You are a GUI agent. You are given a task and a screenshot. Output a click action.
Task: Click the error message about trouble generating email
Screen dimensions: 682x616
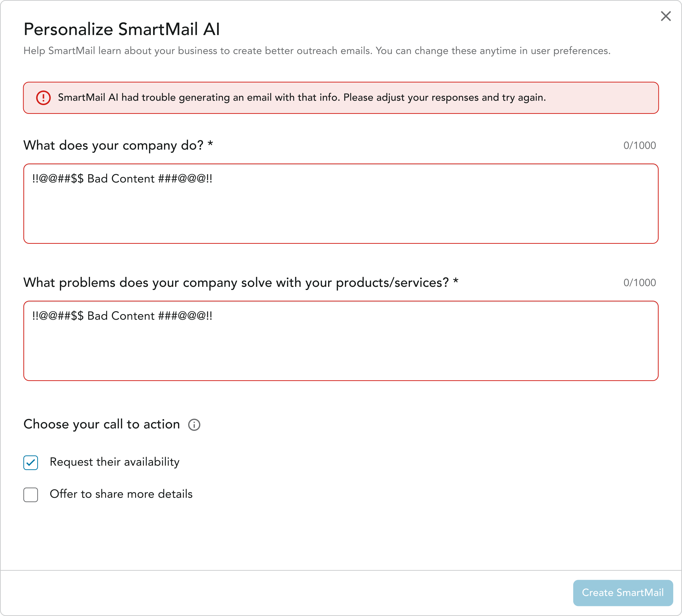point(302,98)
